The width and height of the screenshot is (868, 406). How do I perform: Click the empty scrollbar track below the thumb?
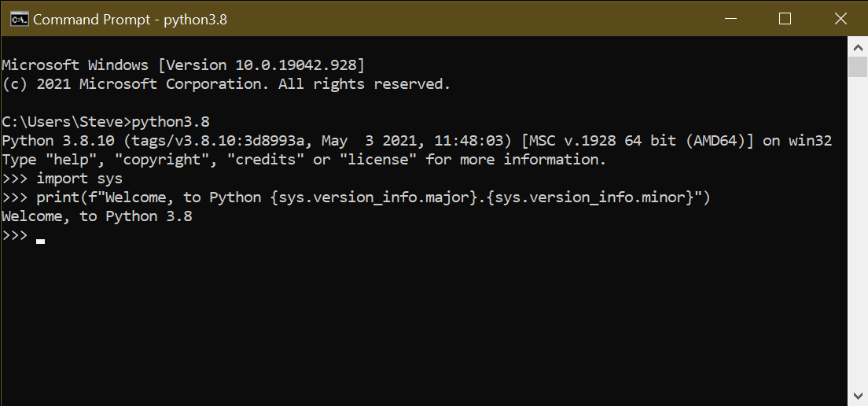pos(858,236)
